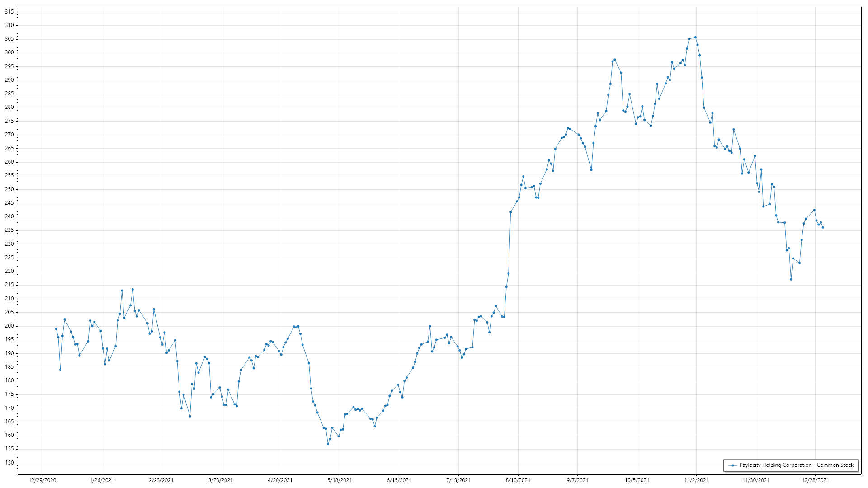Screen dimensions: 868x488
Task: Click the 250 value on the price axis
Action: pyautogui.click(x=9, y=189)
